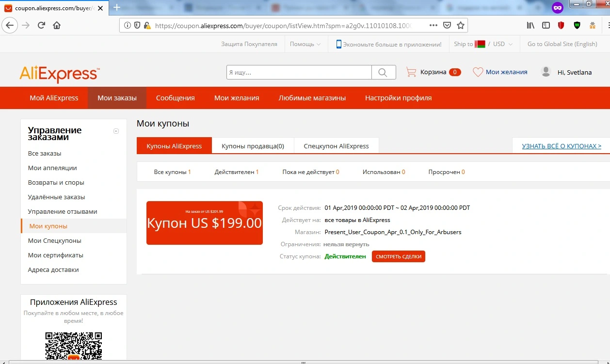Open Сообщения menu item
The image size is (610, 364).
(x=176, y=98)
